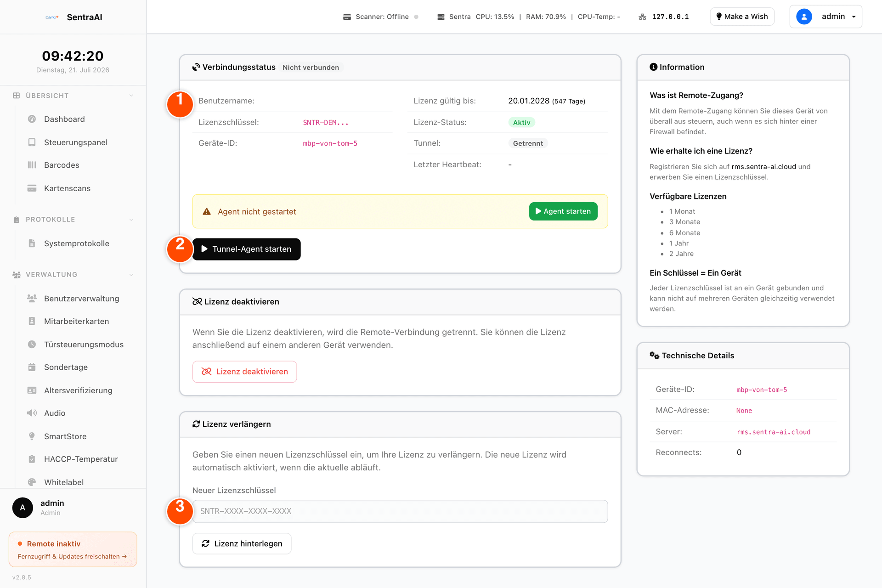The height and width of the screenshot is (588, 882).
Task: Open Audio via the speaker icon
Action: click(32, 413)
